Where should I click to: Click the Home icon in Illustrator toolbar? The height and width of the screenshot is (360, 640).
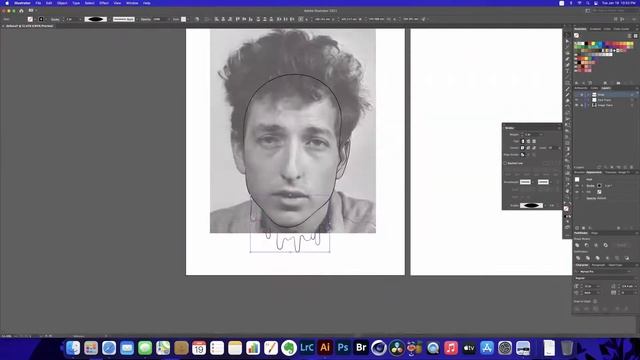(21, 11)
